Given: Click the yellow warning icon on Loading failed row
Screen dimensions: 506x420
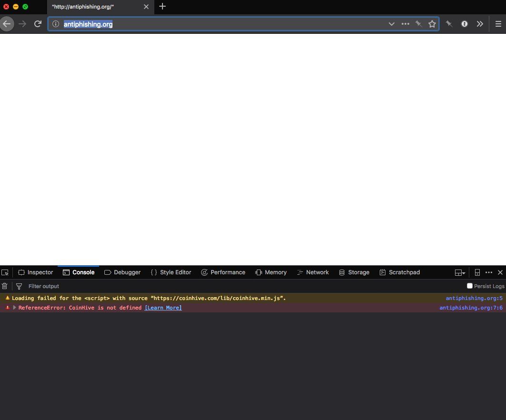Looking at the screenshot, I should click(7, 298).
